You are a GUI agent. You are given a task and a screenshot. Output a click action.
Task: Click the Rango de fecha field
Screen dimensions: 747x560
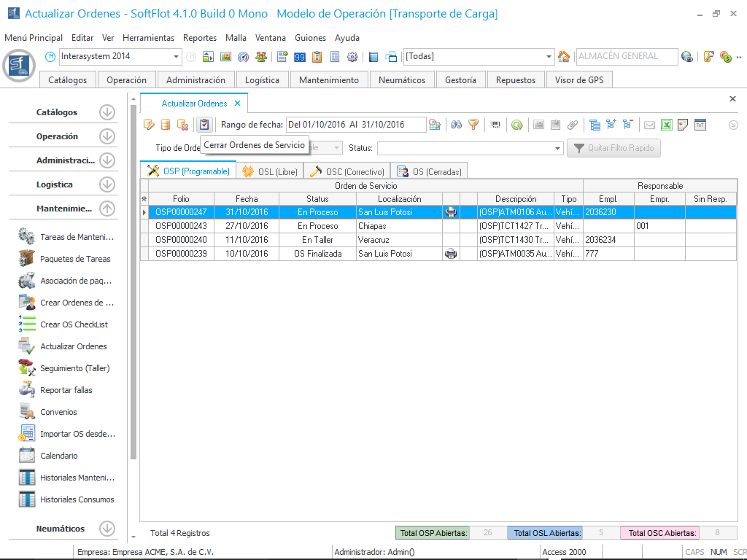[x=355, y=125]
